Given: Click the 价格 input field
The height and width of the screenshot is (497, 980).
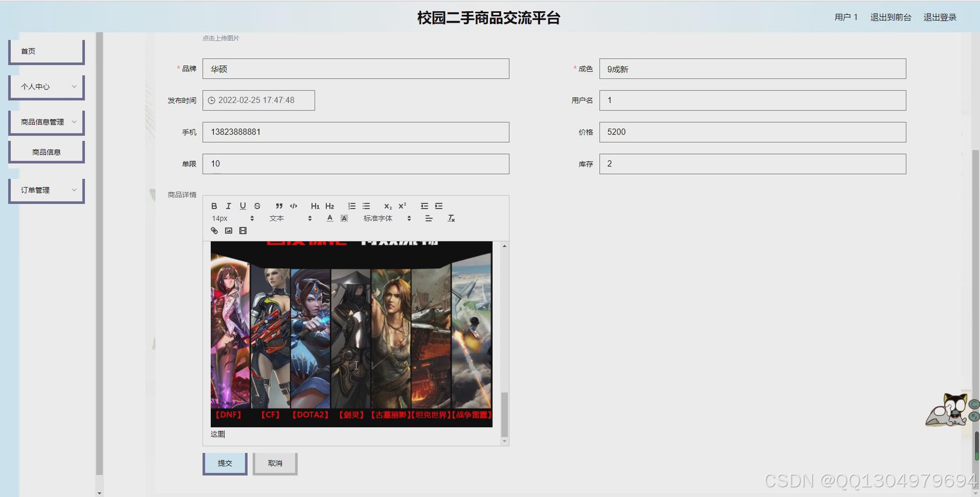Looking at the screenshot, I should coord(752,132).
